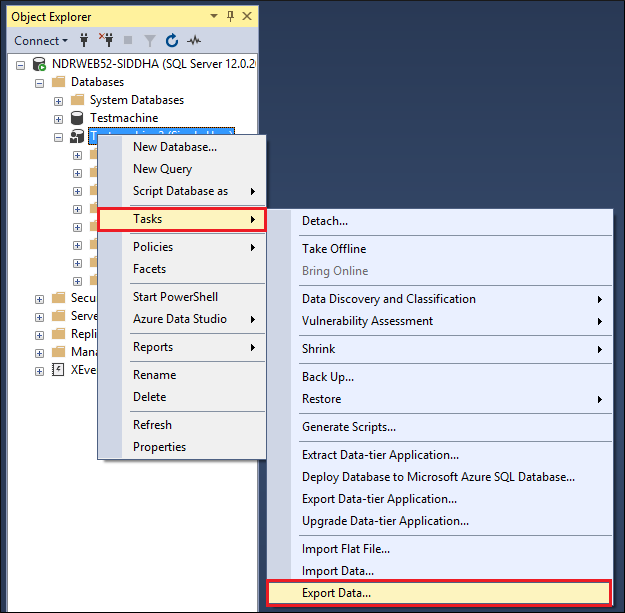Image resolution: width=625 pixels, height=613 pixels.
Task: Open Activity Monitor from the toolbar icon
Action: (x=194, y=41)
